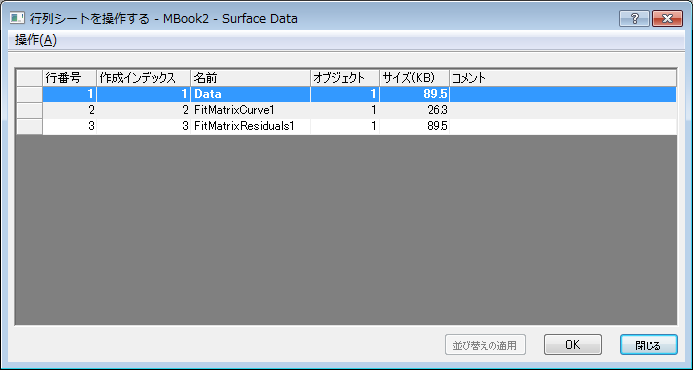The height and width of the screenshot is (370, 693).
Task: Click the サイズ(KB) column header
Action: 414,78
